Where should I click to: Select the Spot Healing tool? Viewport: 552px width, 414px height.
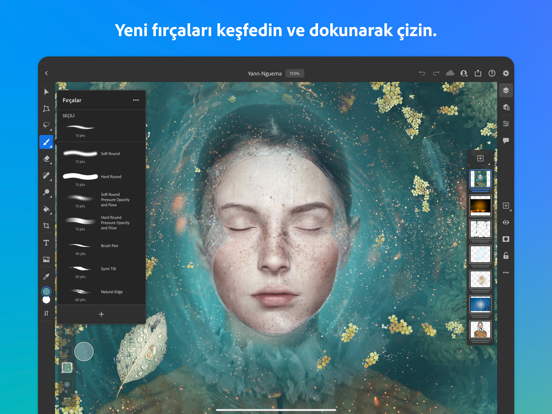pyautogui.click(x=46, y=175)
